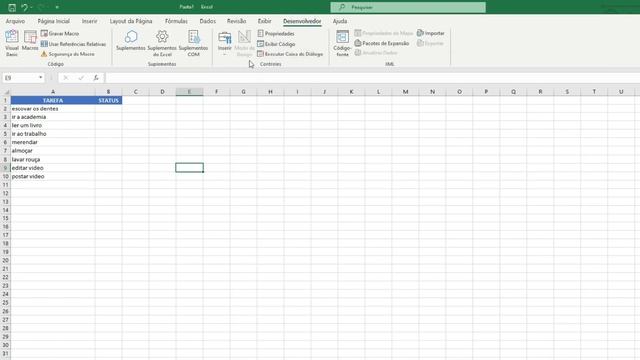640x360 pixels.
Task: Click Executar Caixa de Diálogo
Action: 290,54
